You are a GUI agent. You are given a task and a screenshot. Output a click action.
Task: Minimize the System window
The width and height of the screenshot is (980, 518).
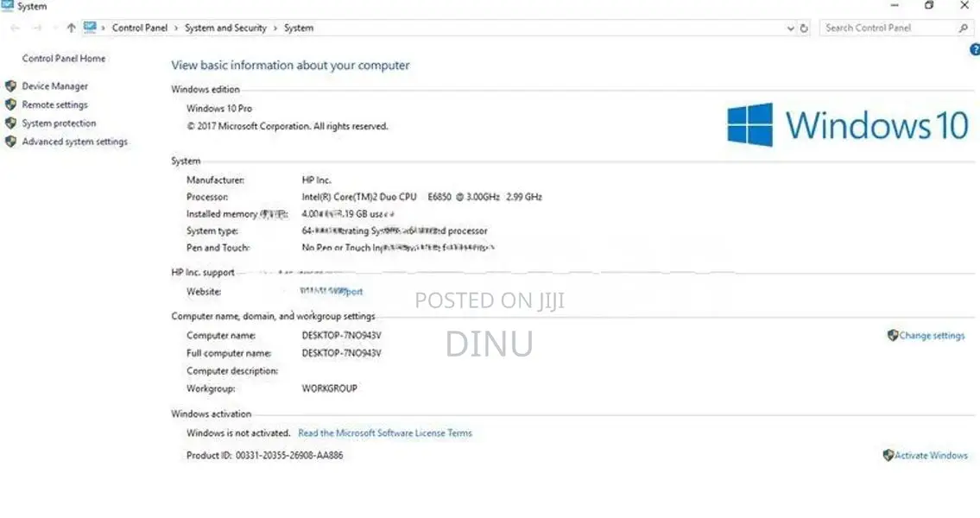point(895,6)
